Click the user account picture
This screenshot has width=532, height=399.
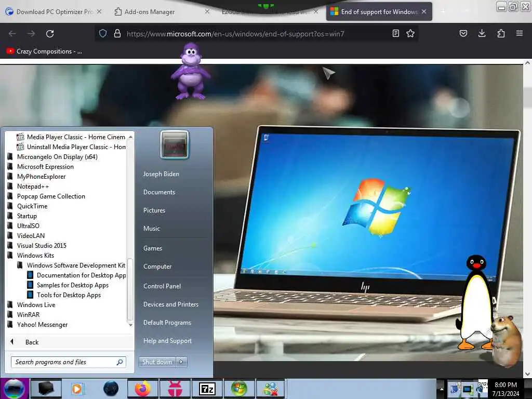coord(175,145)
